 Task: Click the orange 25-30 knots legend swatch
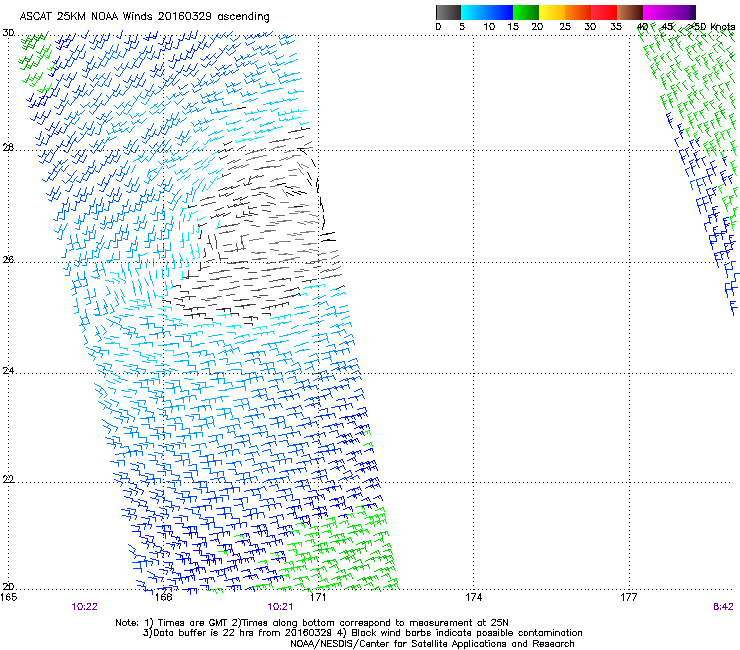pyautogui.click(x=578, y=12)
